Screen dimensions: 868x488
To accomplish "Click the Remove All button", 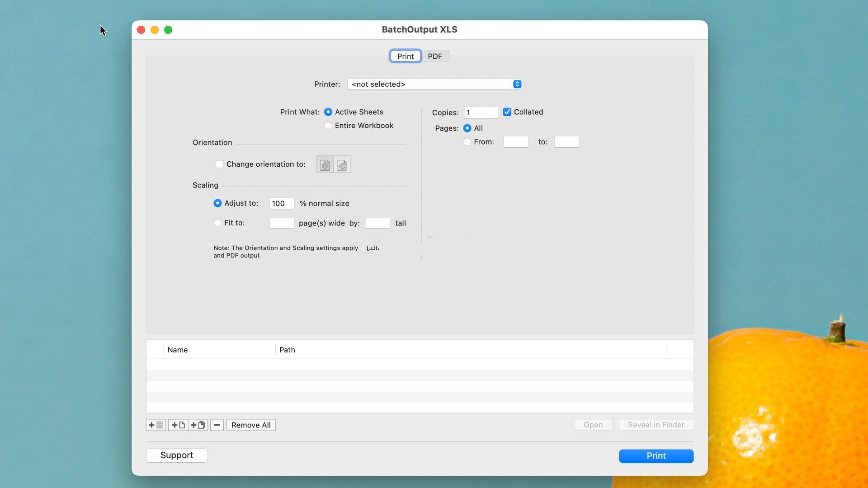I will 251,425.
